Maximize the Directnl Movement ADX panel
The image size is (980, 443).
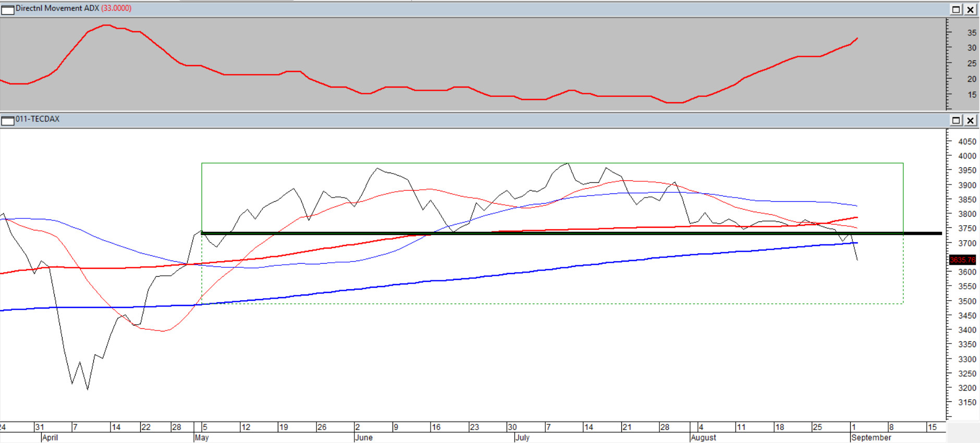(x=956, y=9)
